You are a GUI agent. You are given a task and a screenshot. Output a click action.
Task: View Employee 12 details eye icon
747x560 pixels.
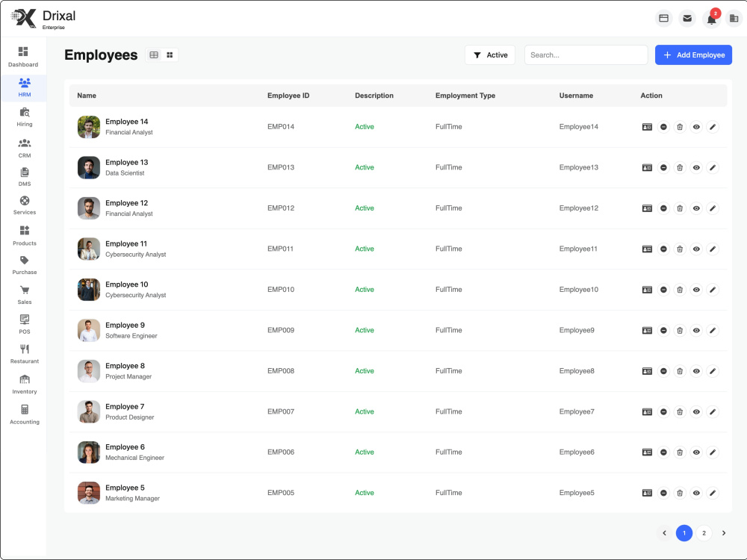(x=696, y=208)
